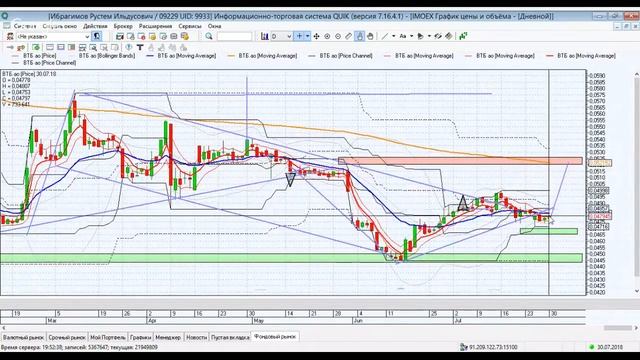Click the green refresh icon in second toolbar
Image resolution: width=640 pixels, height=360 pixels.
point(36,47)
